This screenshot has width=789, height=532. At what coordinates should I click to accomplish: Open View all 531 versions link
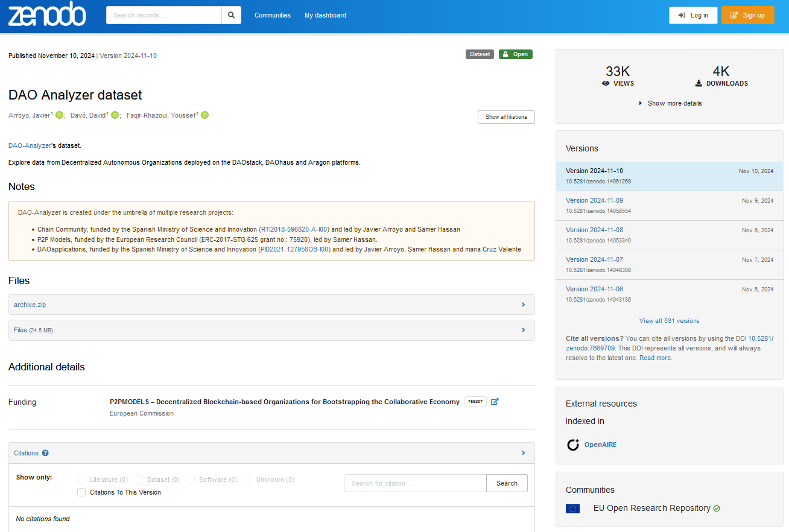coord(670,320)
